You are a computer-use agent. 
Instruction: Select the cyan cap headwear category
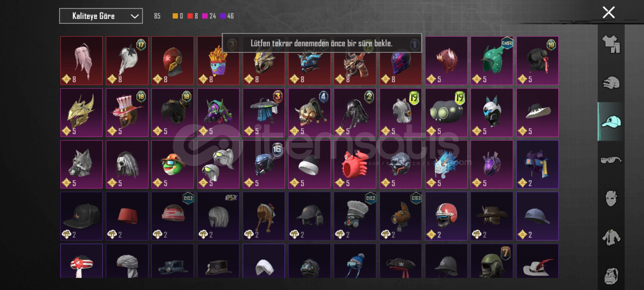pos(611,122)
